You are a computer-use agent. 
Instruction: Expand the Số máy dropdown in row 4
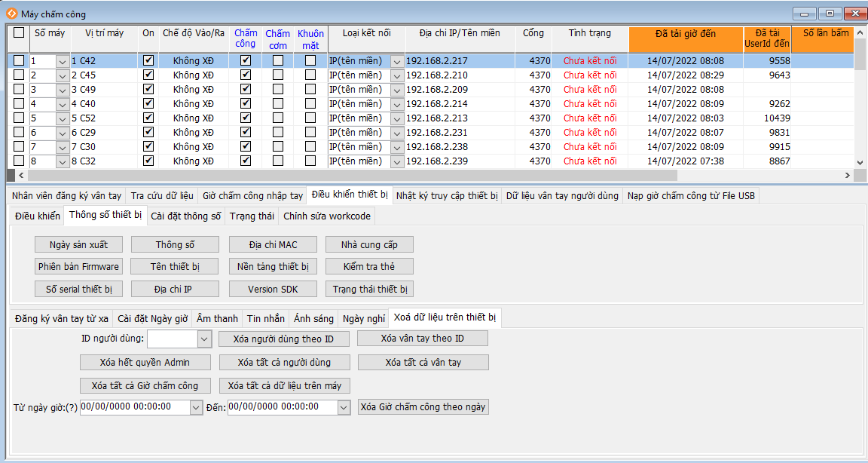[x=63, y=104]
